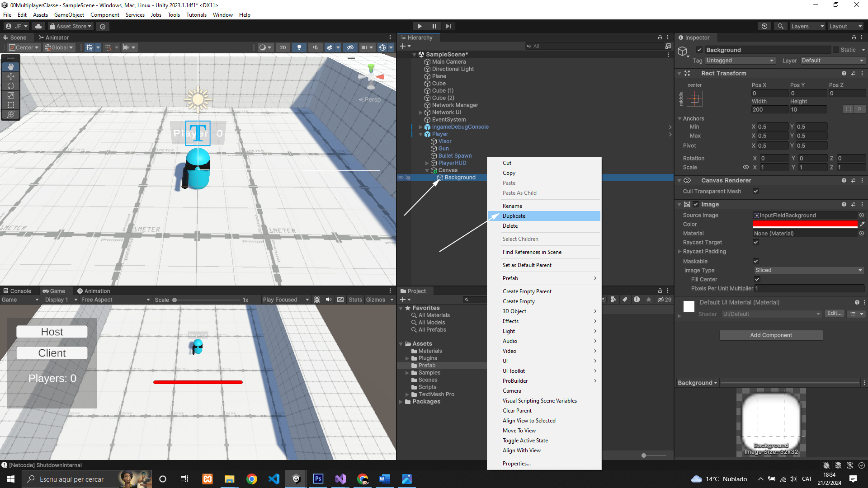Toggle Raycast Target checkbox
The height and width of the screenshot is (488, 868).
756,242
